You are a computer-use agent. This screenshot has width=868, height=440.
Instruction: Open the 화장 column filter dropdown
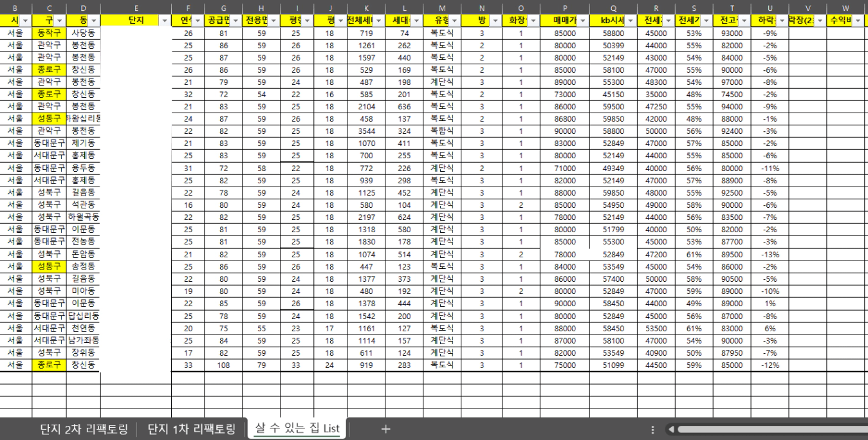point(533,21)
